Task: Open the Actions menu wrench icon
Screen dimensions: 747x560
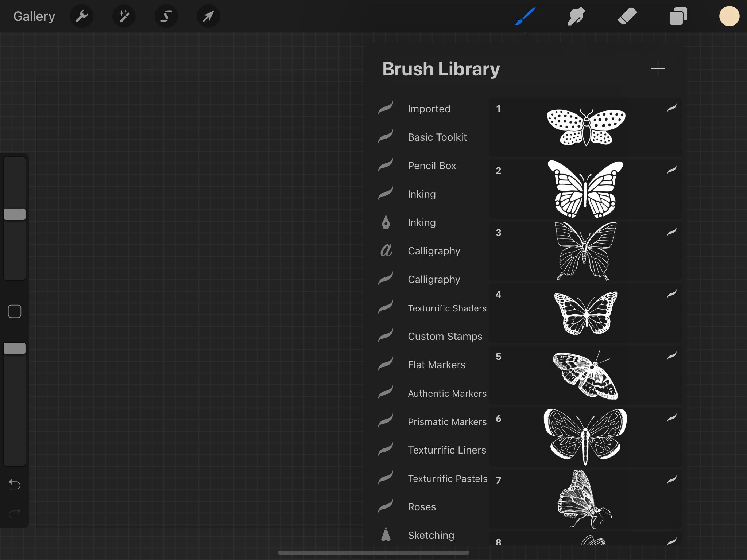Action: coord(82,16)
